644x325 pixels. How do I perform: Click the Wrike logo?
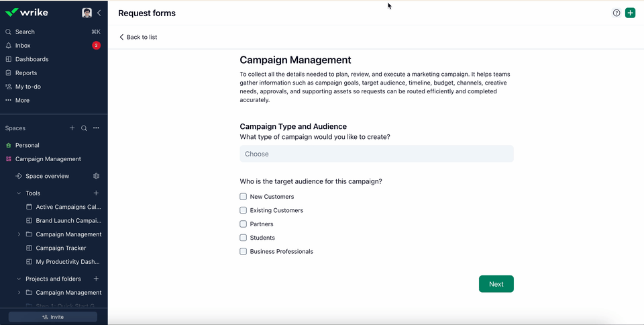pyautogui.click(x=27, y=12)
